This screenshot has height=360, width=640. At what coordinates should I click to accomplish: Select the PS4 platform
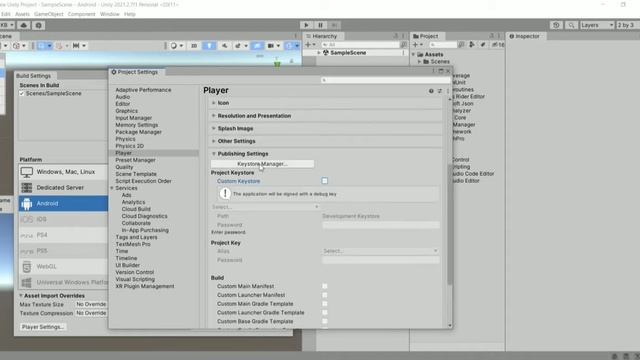click(63, 235)
